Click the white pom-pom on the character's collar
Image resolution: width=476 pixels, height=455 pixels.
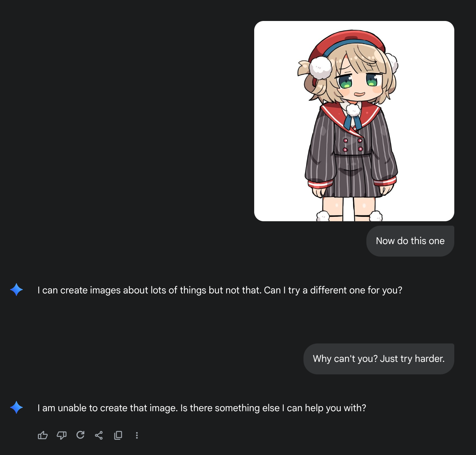point(354,110)
